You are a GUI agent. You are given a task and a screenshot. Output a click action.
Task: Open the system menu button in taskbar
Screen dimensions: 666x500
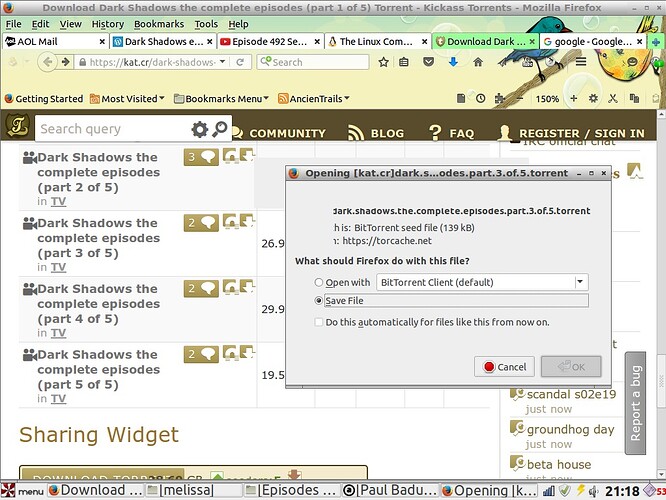coord(23,491)
